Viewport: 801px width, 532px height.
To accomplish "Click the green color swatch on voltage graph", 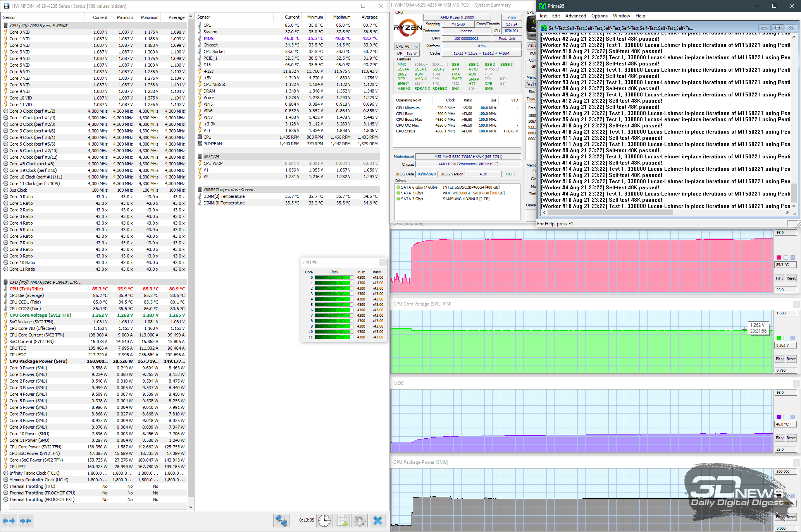I will click(x=779, y=338).
